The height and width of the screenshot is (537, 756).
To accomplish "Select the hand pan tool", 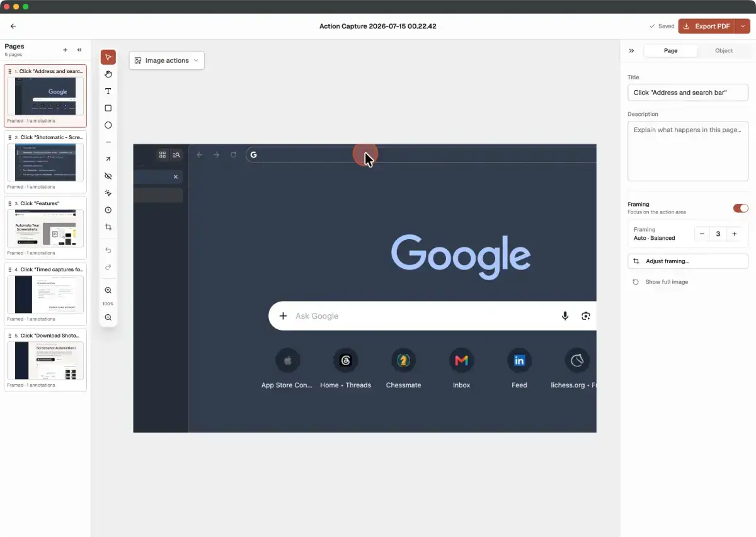I will coord(108,74).
